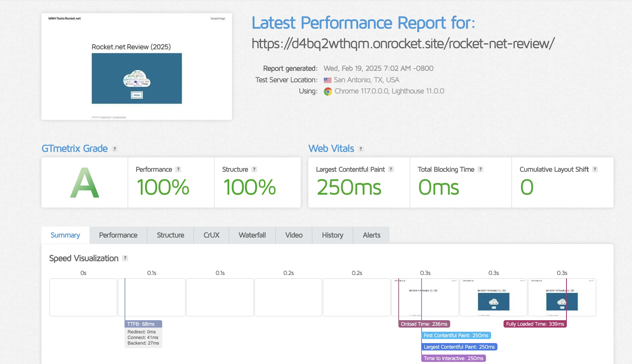Image resolution: width=632 pixels, height=364 pixels.
Task: Click the Chrome browser icon
Action: [328, 91]
